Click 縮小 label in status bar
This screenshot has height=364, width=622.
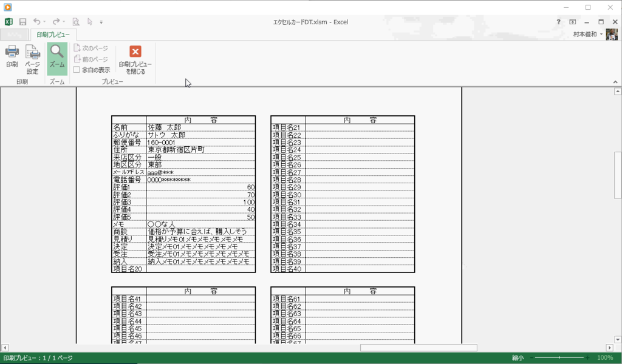tap(518, 358)
